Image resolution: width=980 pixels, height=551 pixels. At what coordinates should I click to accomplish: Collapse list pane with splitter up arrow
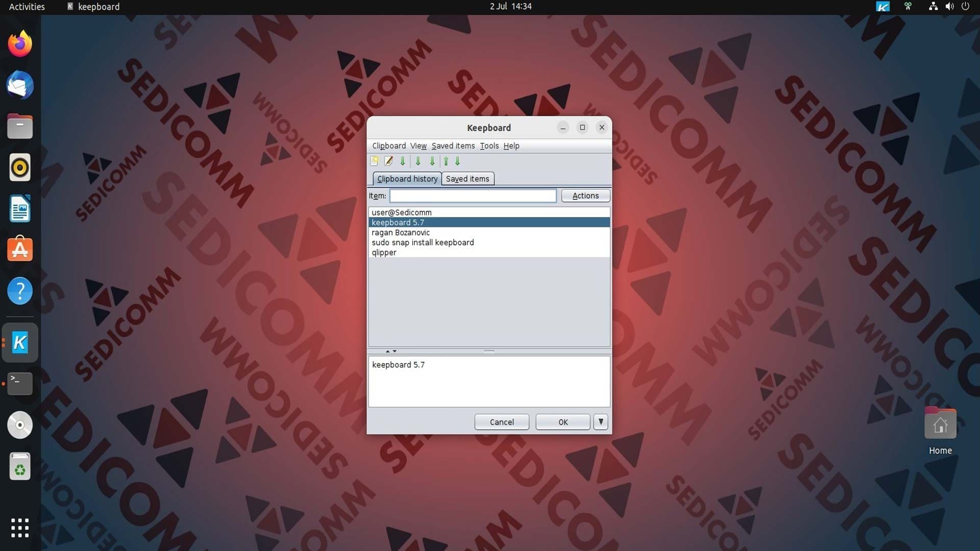[387, 351]
